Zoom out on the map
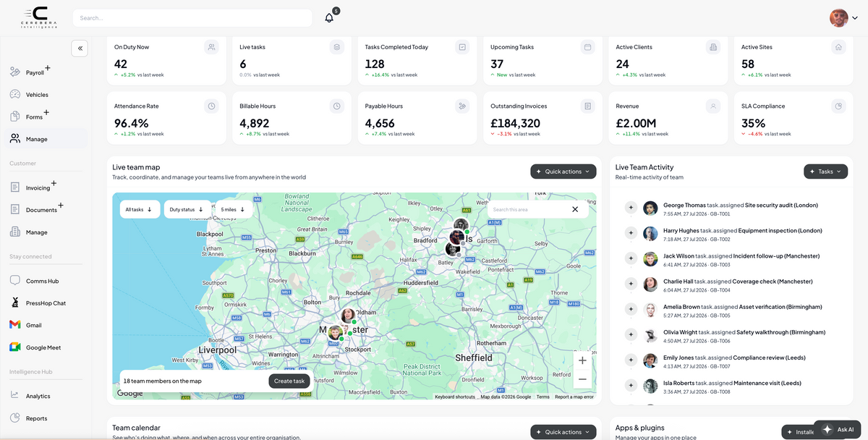The height and width of the screenshot is (440, 868). 582,378
